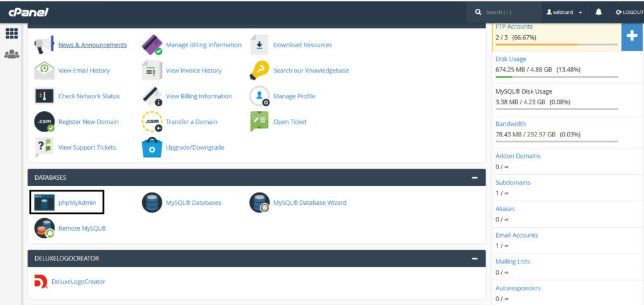Screen dimensions: 644x305
Task: Click the Transfer a Domain icon
Action: coord(152,122)
